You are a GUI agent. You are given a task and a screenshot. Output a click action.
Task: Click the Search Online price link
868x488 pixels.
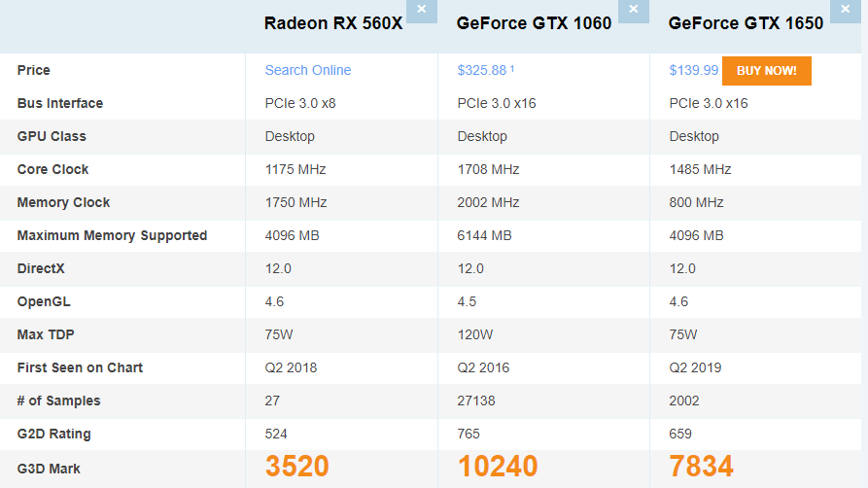pos(308,70)
